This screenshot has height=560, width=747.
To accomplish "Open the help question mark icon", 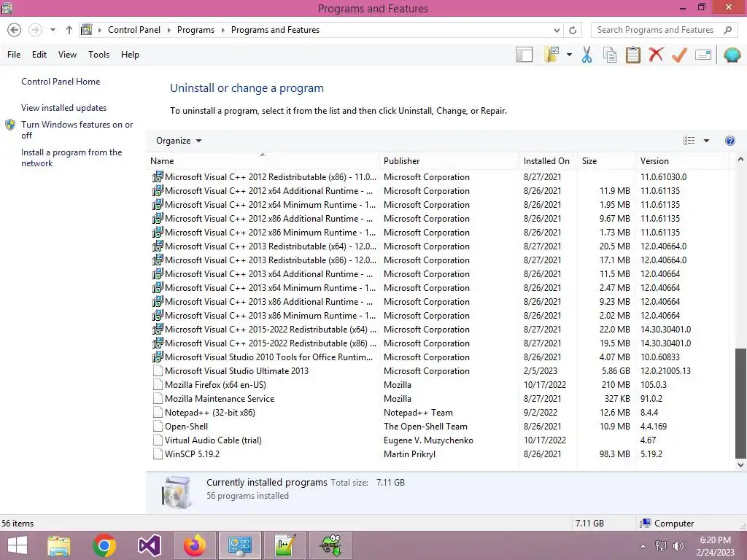I will [x=729, y=141].
